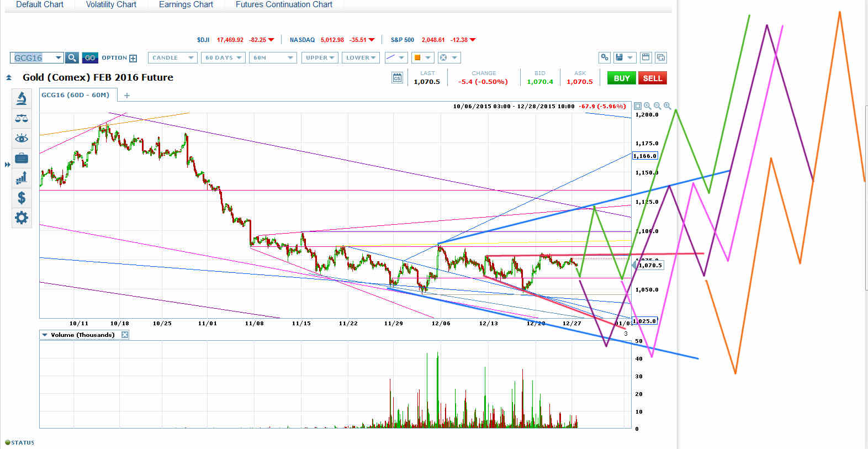Click the calendar CS icon

pyautogui.click(x=398, y=78)
